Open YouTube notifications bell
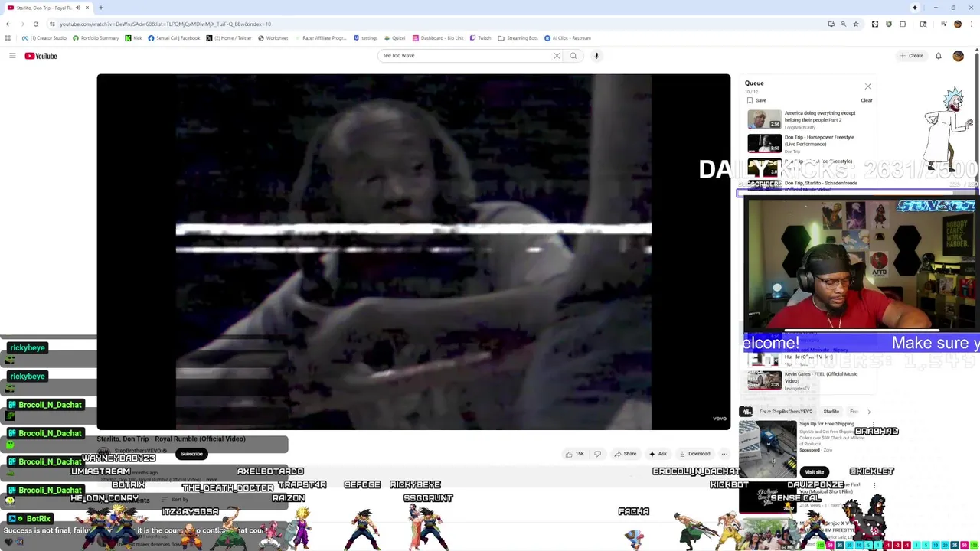 pyautogui.click(x=938, y=56)
